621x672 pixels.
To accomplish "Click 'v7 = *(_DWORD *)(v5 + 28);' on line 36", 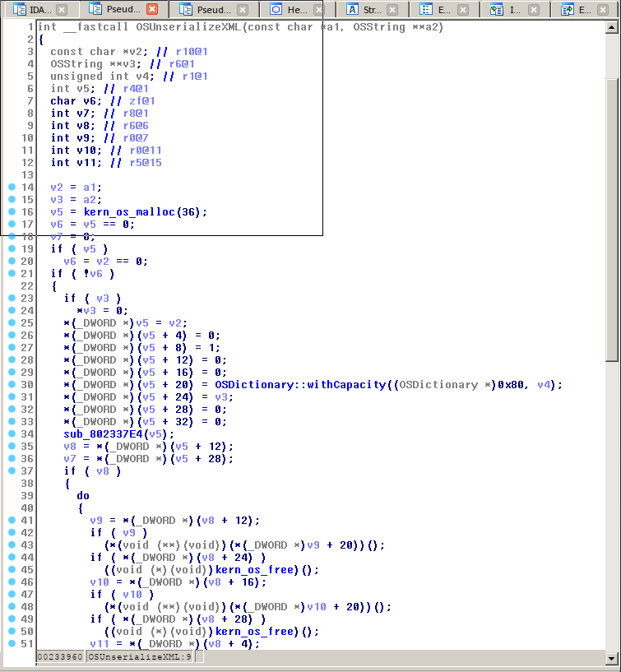I will point(149,459).
